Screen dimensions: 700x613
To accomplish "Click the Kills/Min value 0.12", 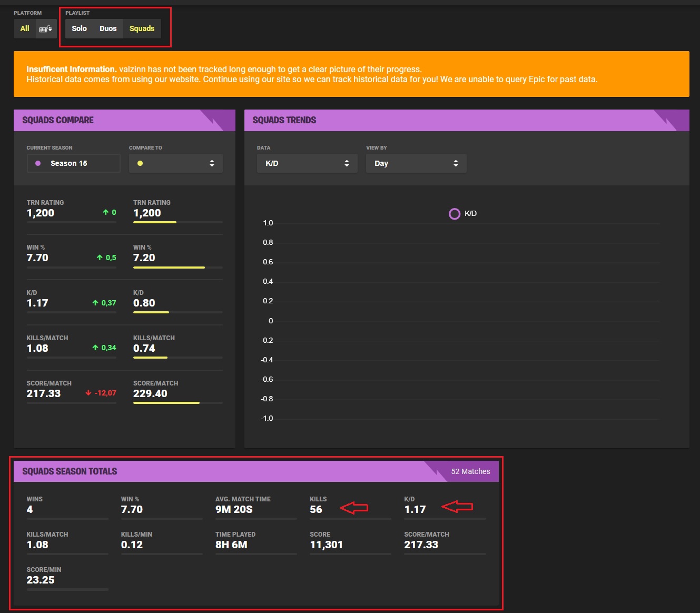I will (x=132, y=545).
